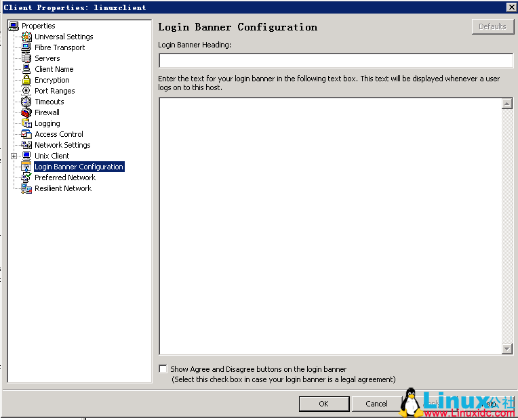Viewport: 518px width, 420px height.
Task: Click the Client Name computer icon
Action: [x=26, y=69]
